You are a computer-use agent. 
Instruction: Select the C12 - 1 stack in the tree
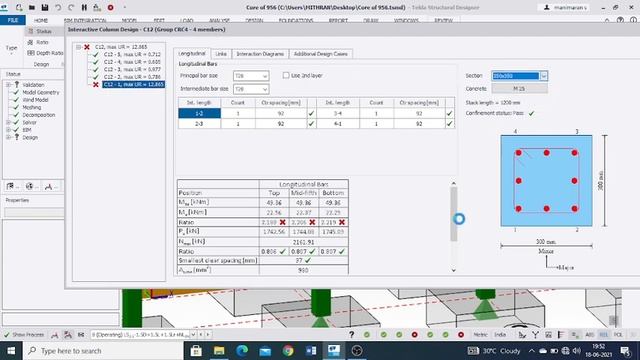click(x=133, y=84)
